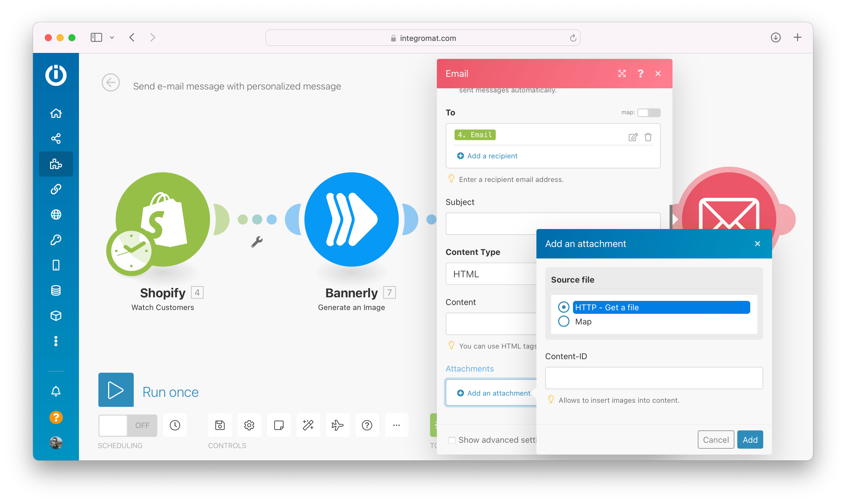Open Templates puzzle icon in sidebar
This screenshot has width=846, height=504.
point(56,164)
